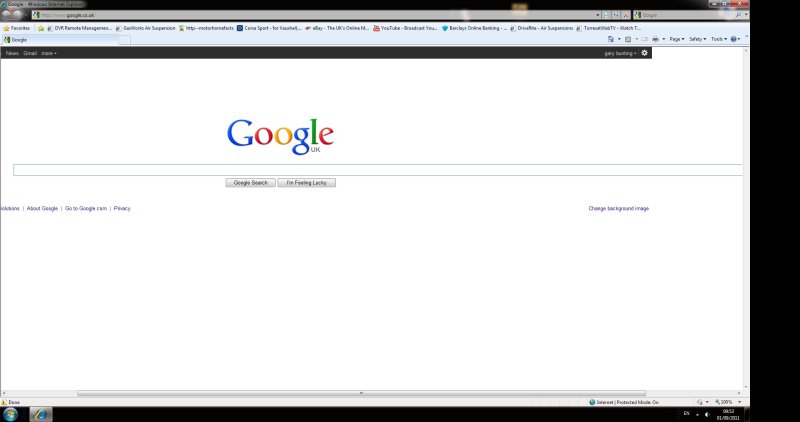Open the Safety menu

click(697, 39)
